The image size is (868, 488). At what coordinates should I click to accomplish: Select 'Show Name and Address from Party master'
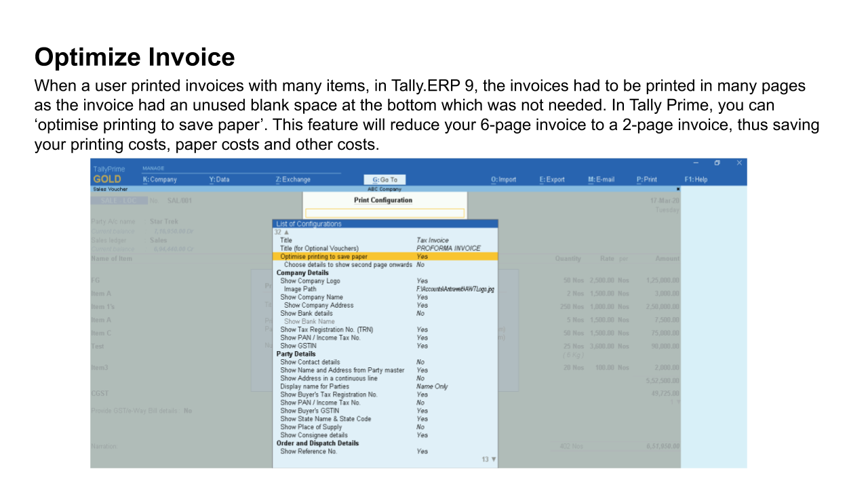point(385,371)
